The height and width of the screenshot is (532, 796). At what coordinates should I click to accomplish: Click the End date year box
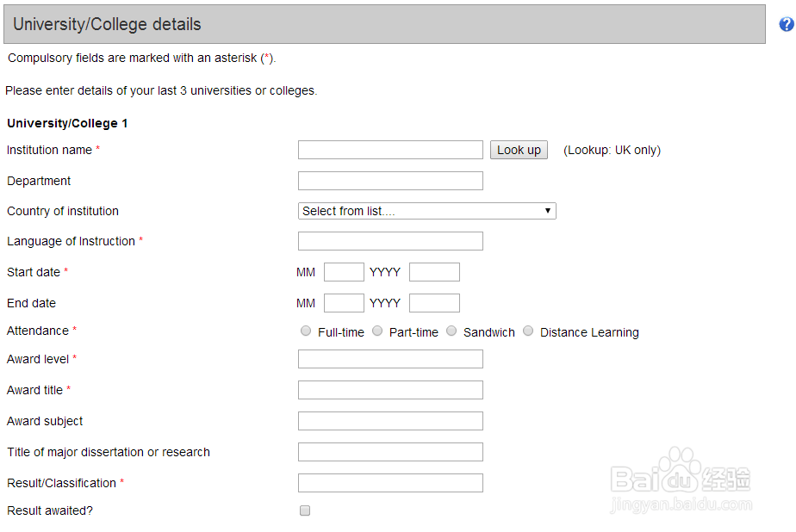coord(434,303)
